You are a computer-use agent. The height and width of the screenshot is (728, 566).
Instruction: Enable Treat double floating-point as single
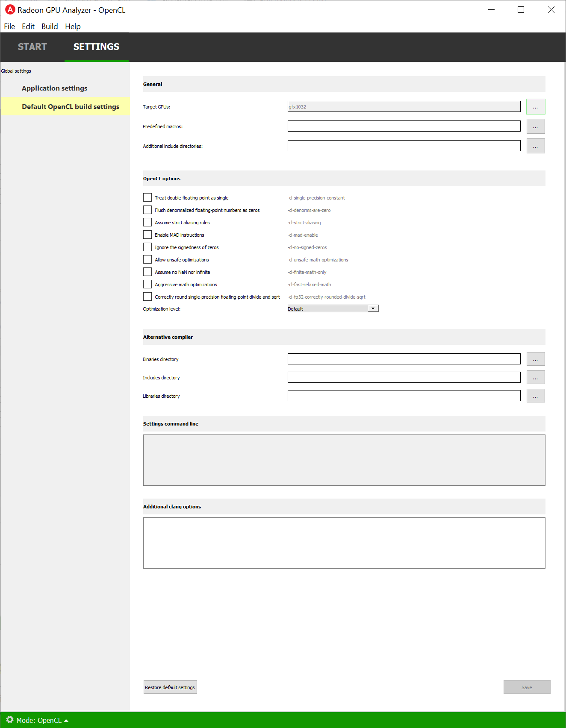click(x=147, y=197)
